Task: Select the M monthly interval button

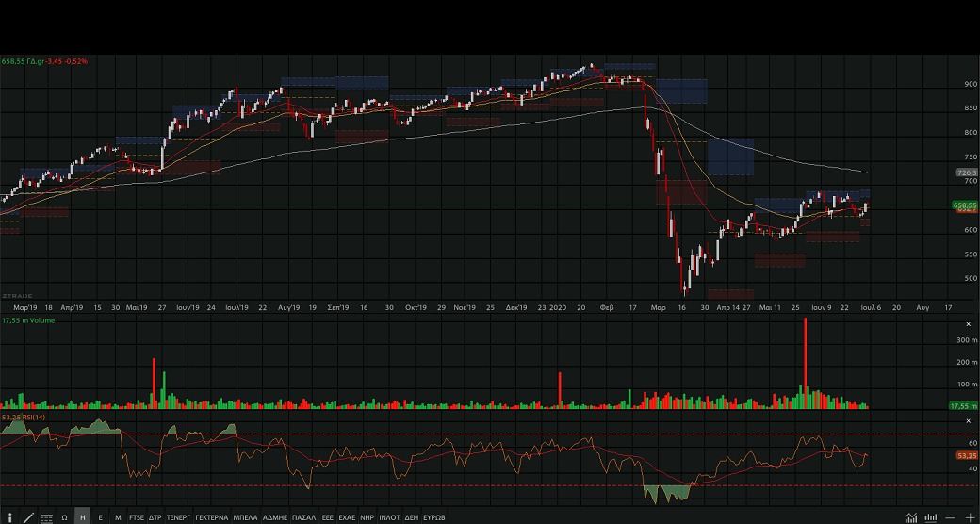Action: (118, 517)
